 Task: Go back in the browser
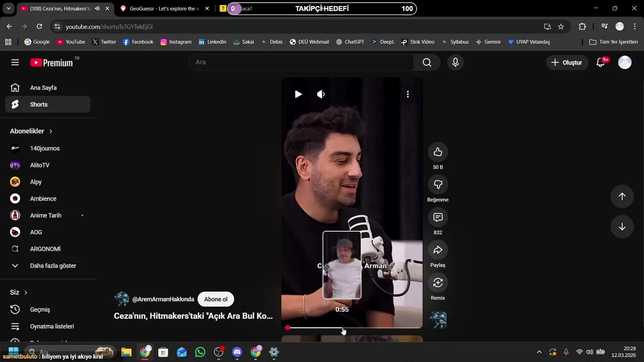click(x=10, y=27)
